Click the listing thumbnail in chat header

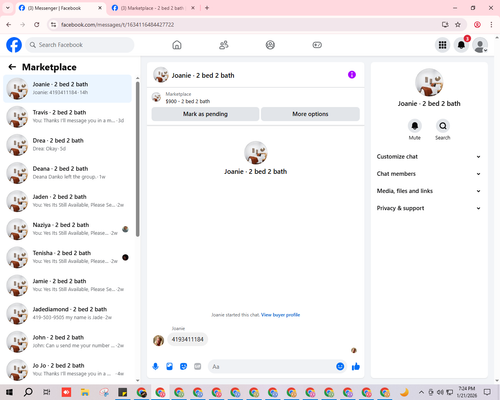point(156,97)
